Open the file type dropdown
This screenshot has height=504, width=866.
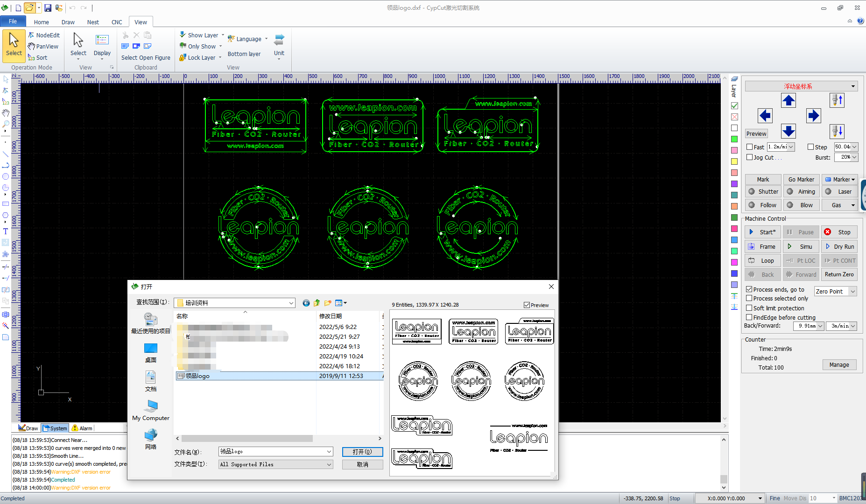click(x=329, y=464)
